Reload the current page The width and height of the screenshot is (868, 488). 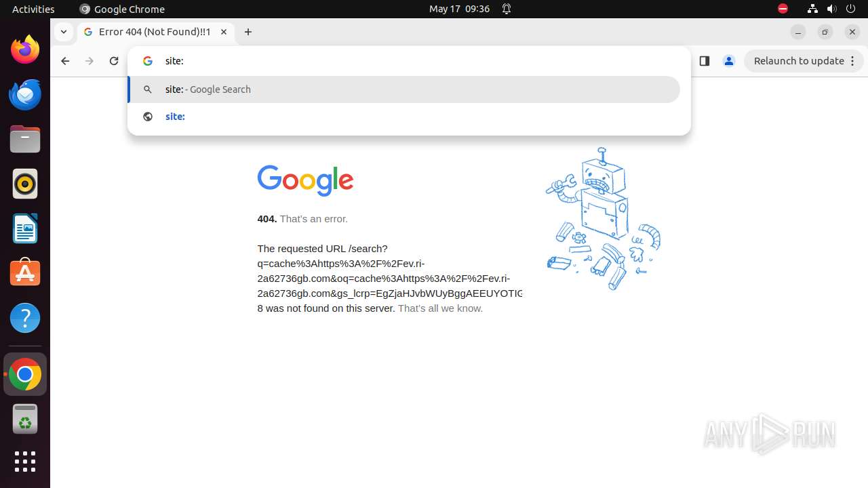point(114,61)
